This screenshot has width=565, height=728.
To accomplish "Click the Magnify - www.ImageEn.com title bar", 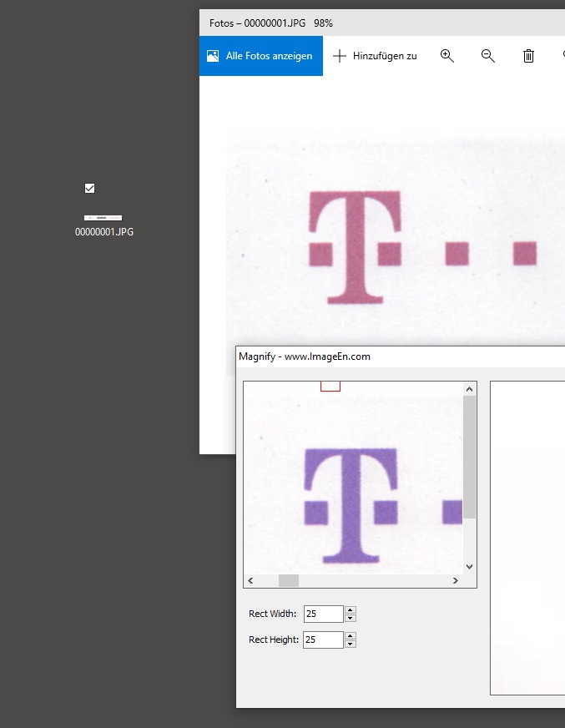I will [401, 356].
